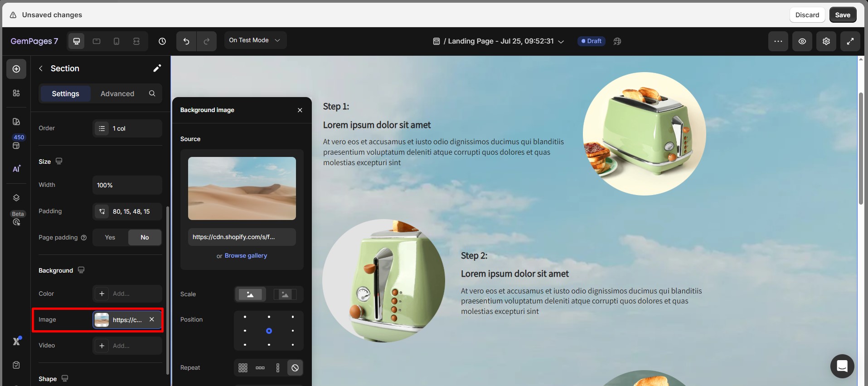Open the padding link icon
Image resolution: width=868 pixels, height=386 pixels.
(x=102, y=211)
